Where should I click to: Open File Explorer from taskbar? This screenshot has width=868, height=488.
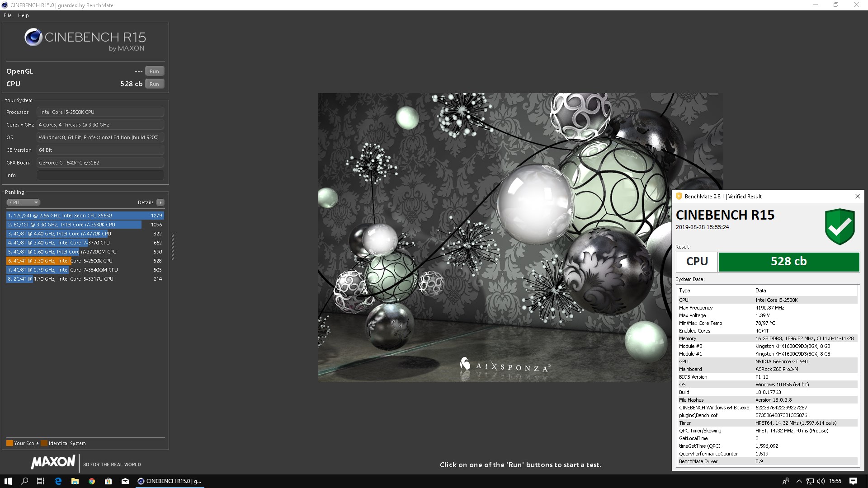(75, 481)
